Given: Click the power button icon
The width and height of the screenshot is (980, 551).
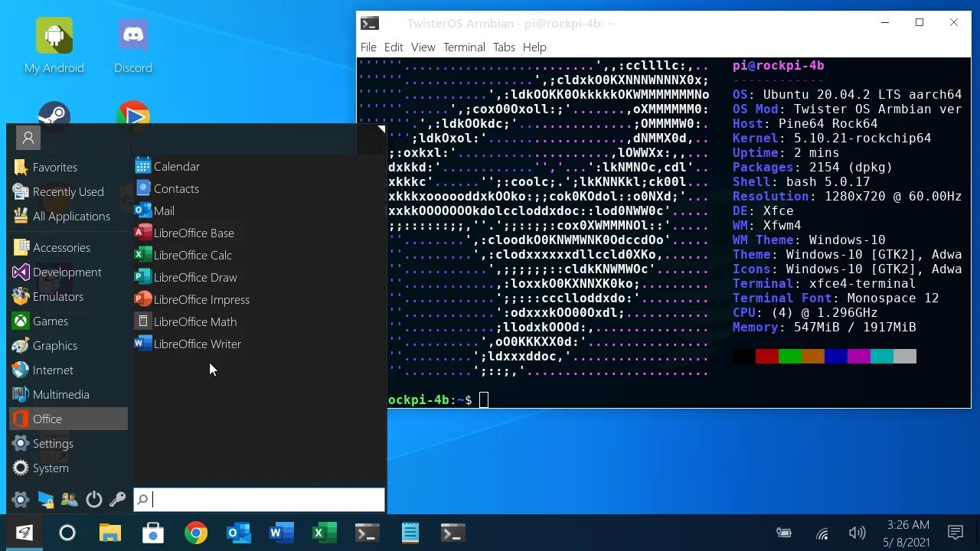Looking at the screenshot, I should click(94, 500).
